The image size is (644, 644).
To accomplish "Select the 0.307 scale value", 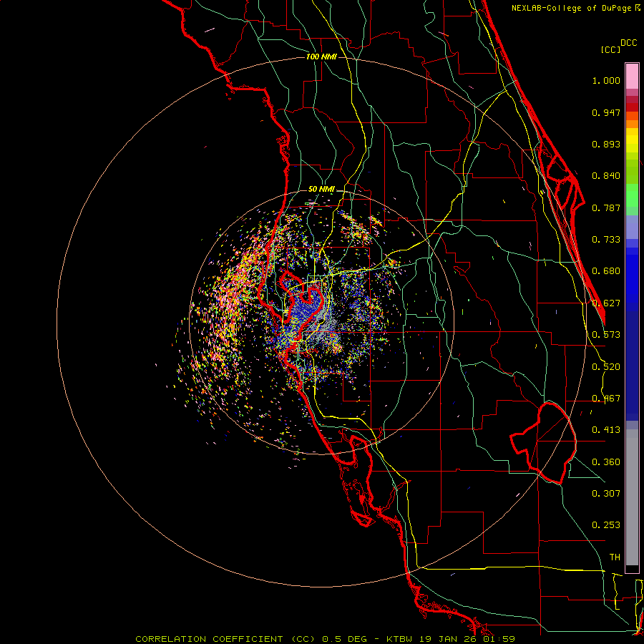I will [x=606, y=493].
